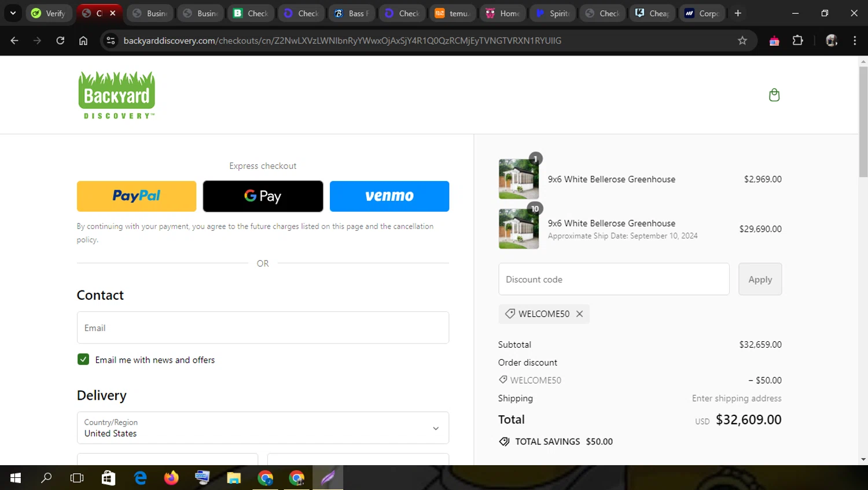Image resolution: width=868 pixels, height=490 pixels.
Task: Pay with Venmo
Action: [389, 196]
